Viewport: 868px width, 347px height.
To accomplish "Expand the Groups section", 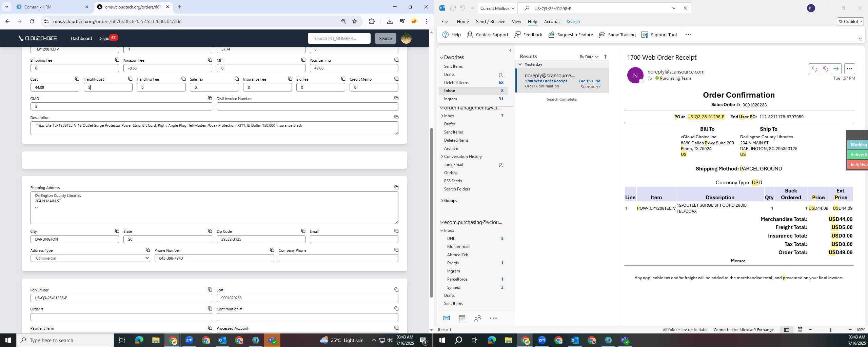I will pos(442,201).
